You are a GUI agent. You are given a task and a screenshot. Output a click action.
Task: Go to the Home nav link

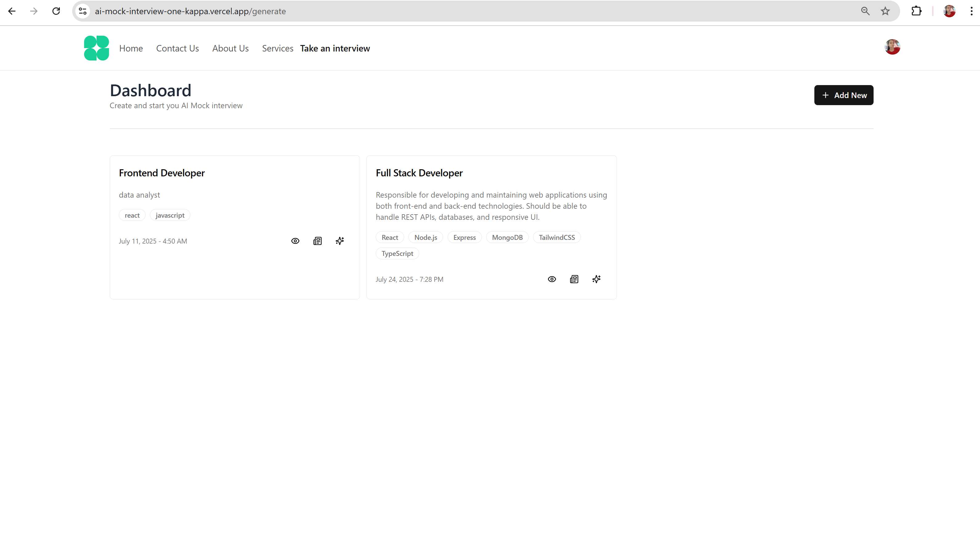131,49
